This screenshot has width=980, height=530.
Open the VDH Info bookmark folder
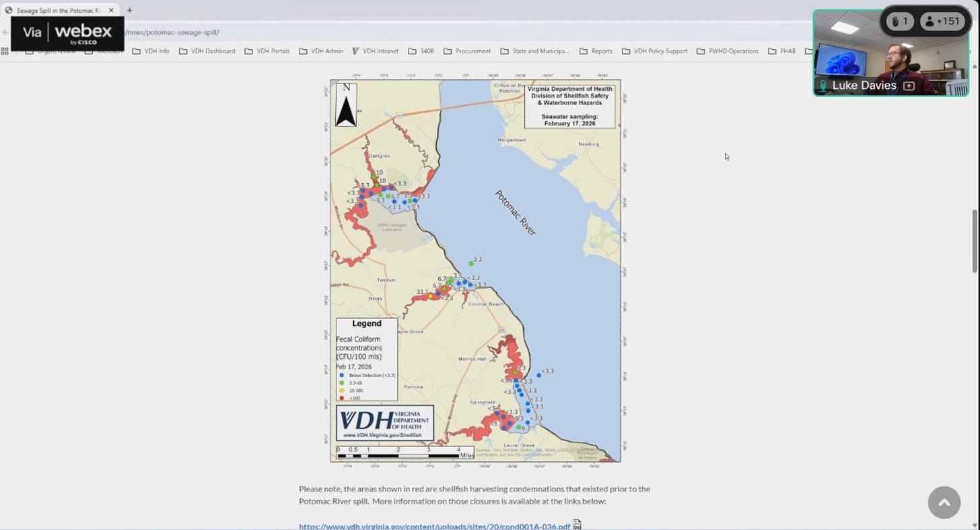pyautogui.click(x=151, y=51)
